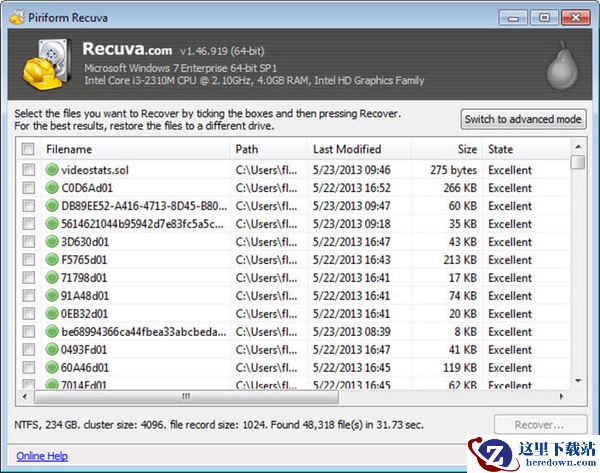Tick the checkbox for C0D6Ad01
This screenshot has height=473, width=600.
[x=29, y=188]
